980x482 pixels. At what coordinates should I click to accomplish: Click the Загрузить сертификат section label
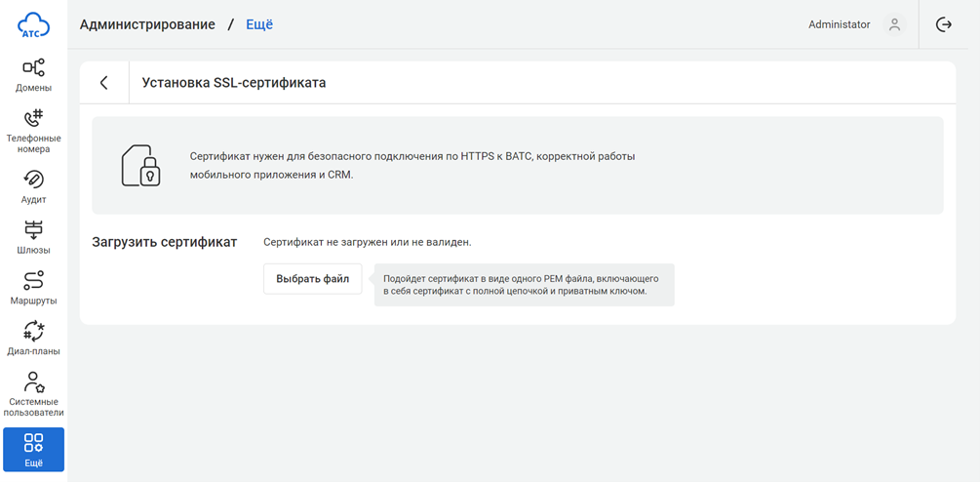[x=165, y=242]
